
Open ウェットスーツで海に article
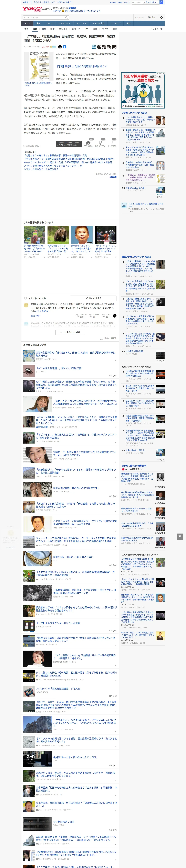[x=76, y=539]
